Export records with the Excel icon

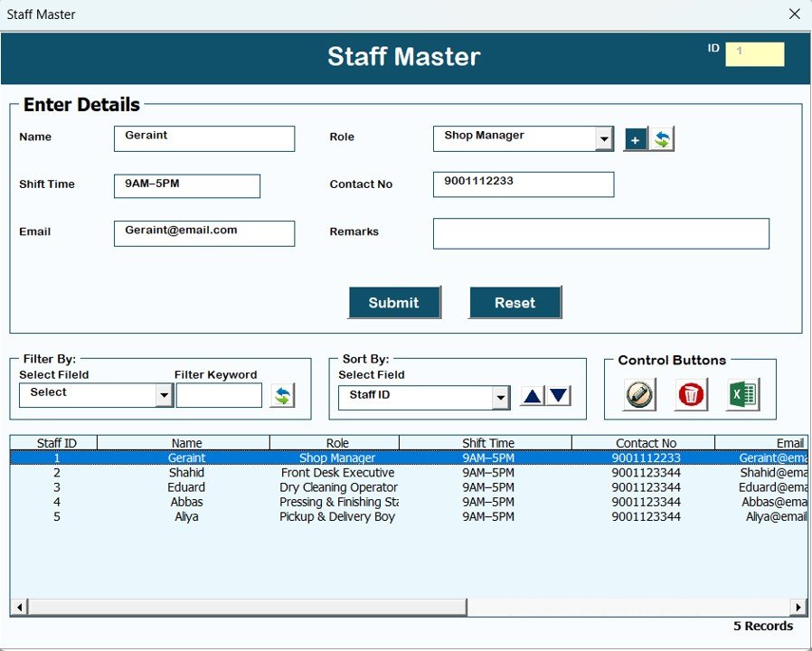[743, 395]
